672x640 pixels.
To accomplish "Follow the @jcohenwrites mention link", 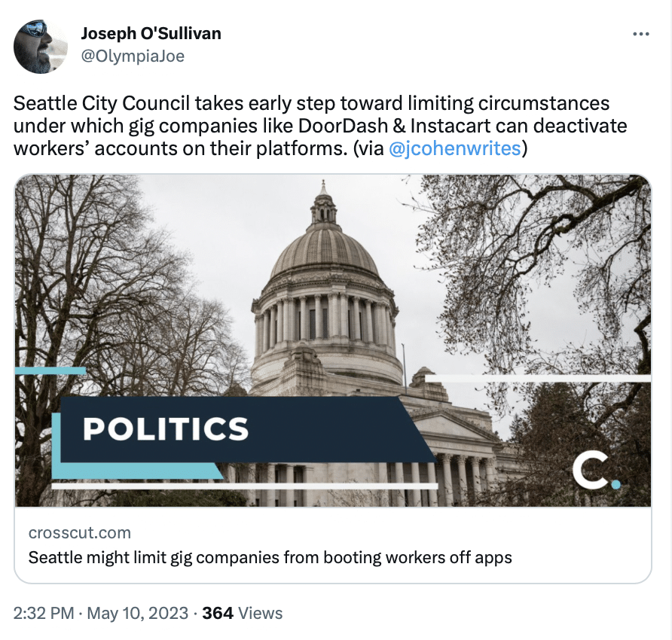I will pos(454,148).
